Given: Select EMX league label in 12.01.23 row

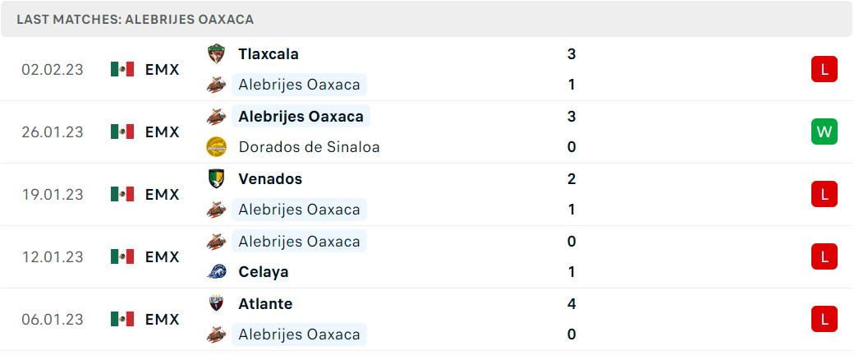Looking at the screenshot, I should [x=163, y=257].
